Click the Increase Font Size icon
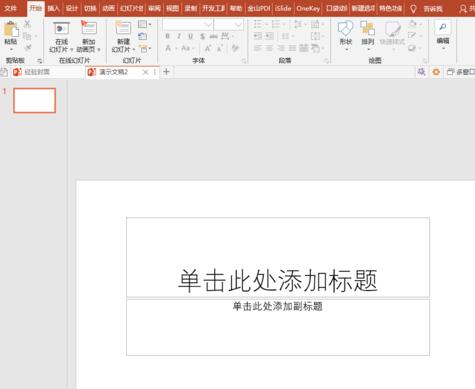Viewport: 475px width, 389px height. click(x=208, y=49)
